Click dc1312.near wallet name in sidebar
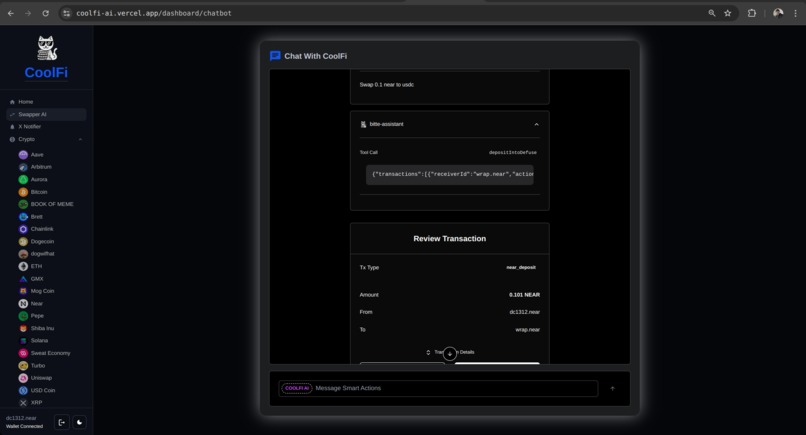806x435 pixels. click(21, 418)
